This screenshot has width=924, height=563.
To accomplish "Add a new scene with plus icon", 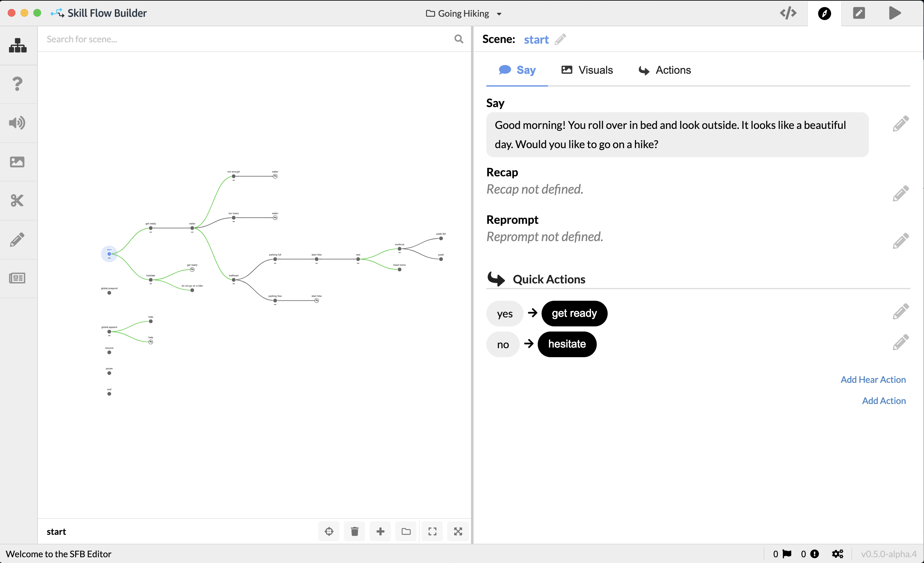I will [380, 531].
